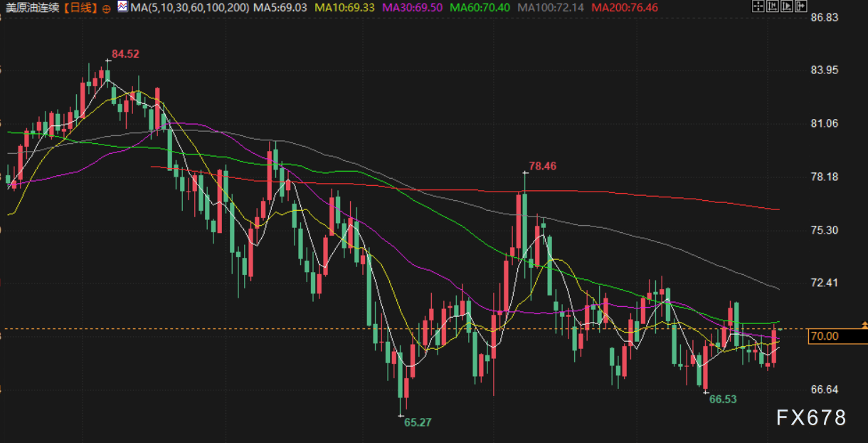The width and height of the screenshot is (868, 443).
Task: Click the exit arrow panel icon at top right
Action: pyautogui.click(x=801, y=6)
